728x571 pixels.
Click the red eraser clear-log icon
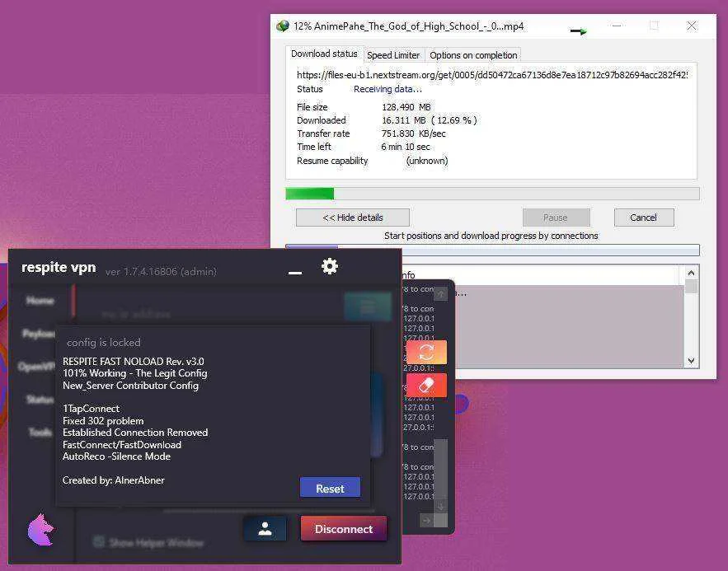tap(426, 385)
